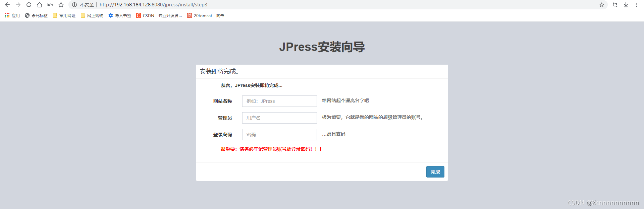Click the 网站名称 label
Image resolution: width=644 pixels, height=209 pixels.
click(223, 101)
